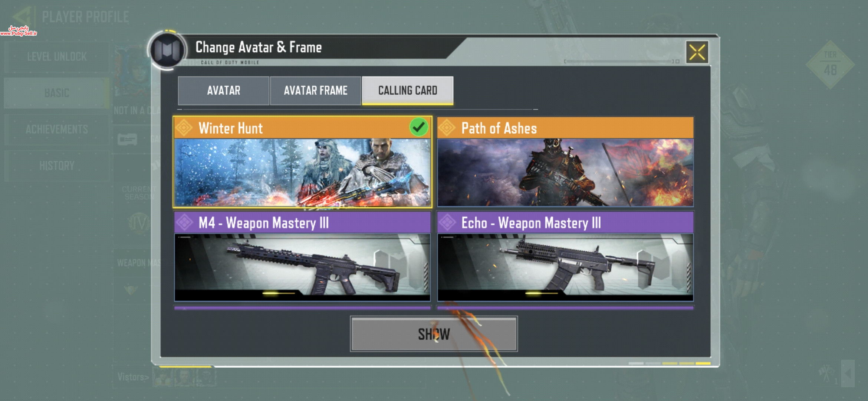868x401 pixels.
Task: Click the green checkmark on Winter Hunt
Action: click(x=419, y=127)
